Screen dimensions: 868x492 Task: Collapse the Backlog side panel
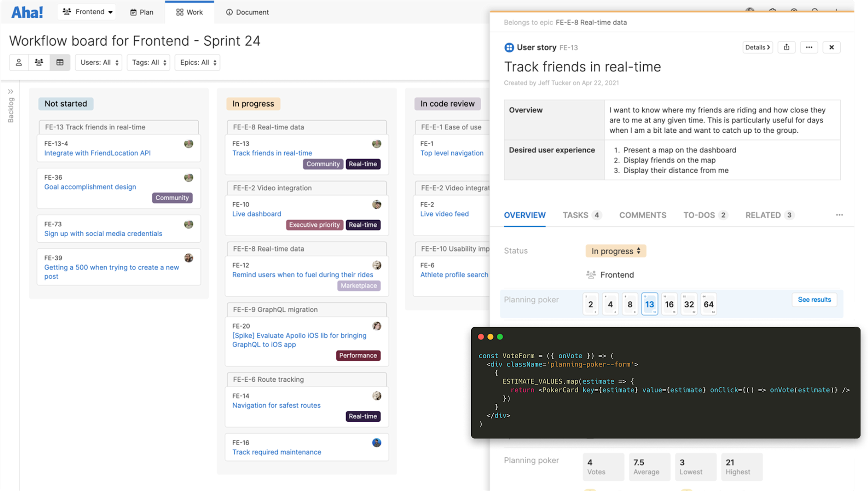tap(11, 91)
